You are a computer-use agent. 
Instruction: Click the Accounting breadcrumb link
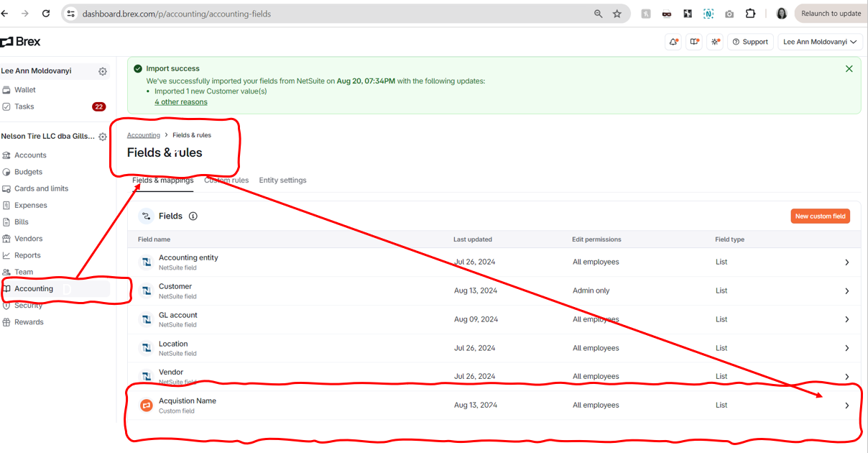coord(144,135)
